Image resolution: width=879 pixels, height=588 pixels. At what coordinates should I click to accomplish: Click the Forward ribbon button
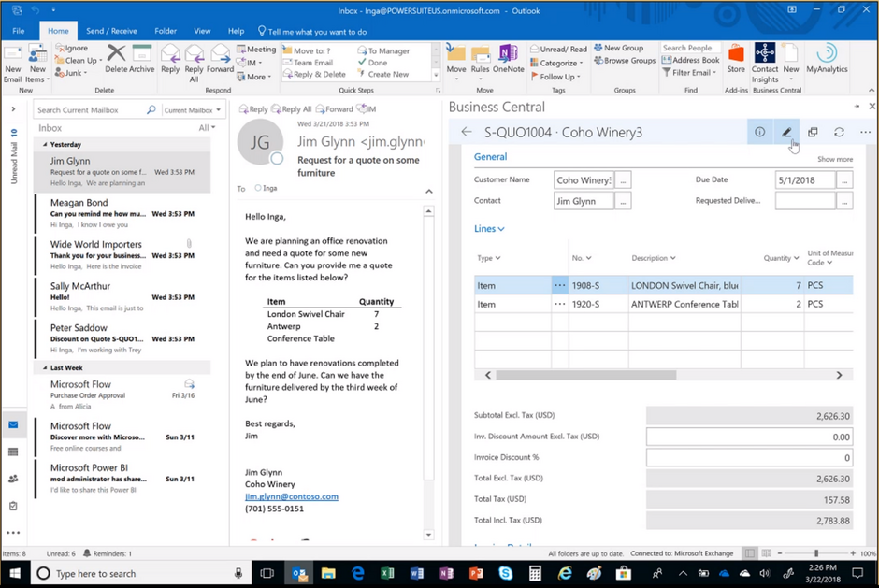point(220,59)
